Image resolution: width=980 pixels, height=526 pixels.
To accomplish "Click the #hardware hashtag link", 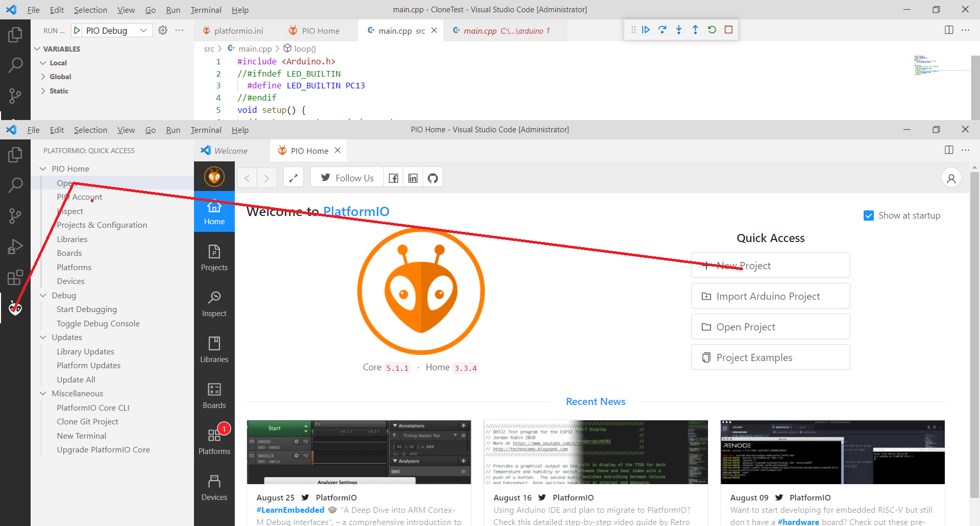I will point(798,521).
